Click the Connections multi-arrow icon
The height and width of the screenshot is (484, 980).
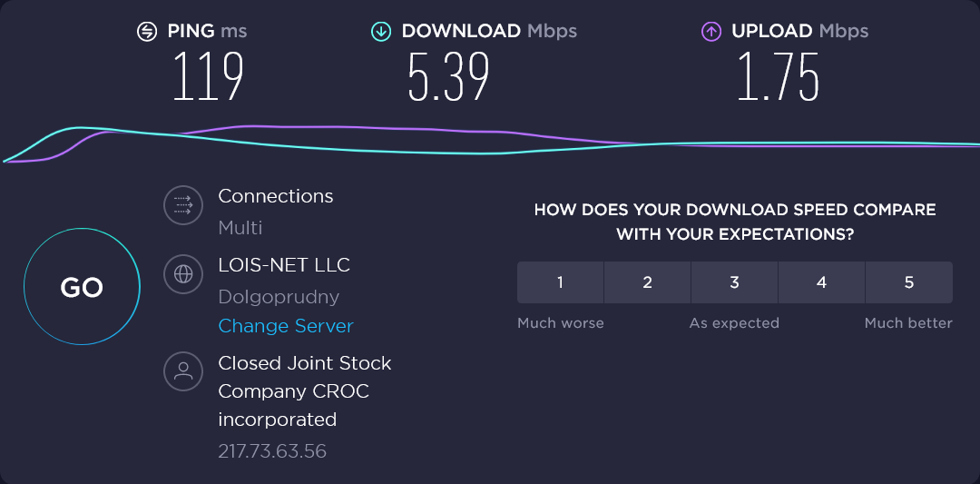pyautogui.click(x=183, y=205)
